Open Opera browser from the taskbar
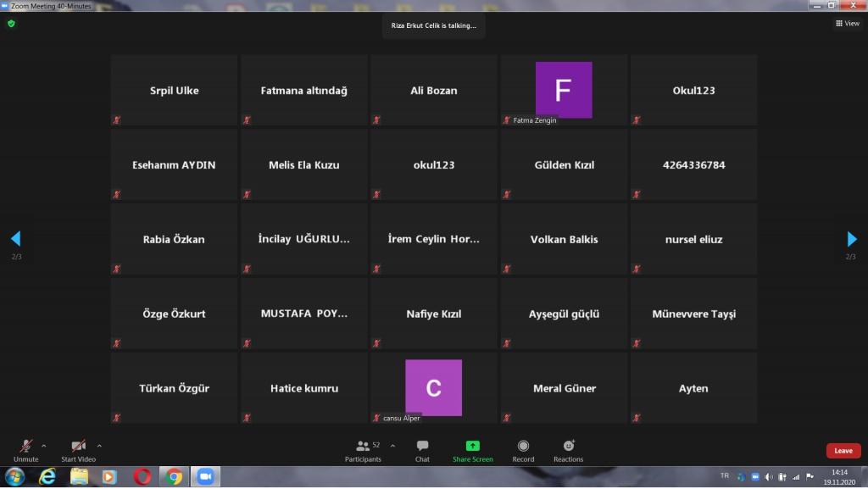Screen dimensions: 868x500 pyautogui.click(x=142, y=477)
